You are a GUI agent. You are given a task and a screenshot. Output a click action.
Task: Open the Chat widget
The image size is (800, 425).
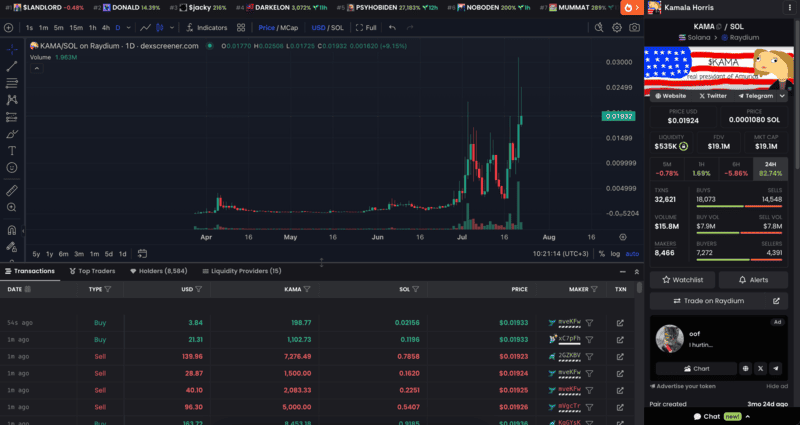tap(721, 416)
